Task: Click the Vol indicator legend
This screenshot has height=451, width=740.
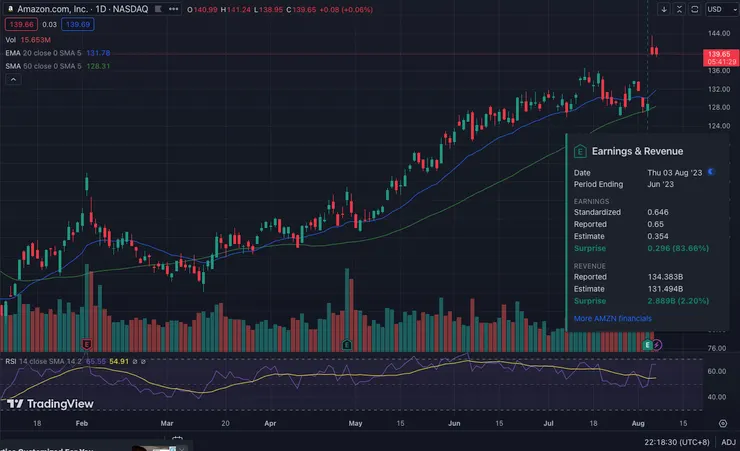Action: click(28, 40)
